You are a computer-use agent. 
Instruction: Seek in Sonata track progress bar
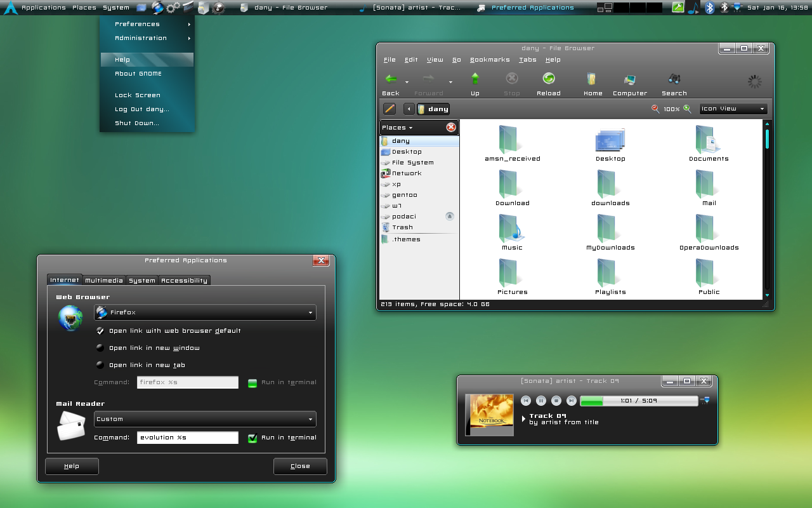pyautogui.click(x=639, y=401)
